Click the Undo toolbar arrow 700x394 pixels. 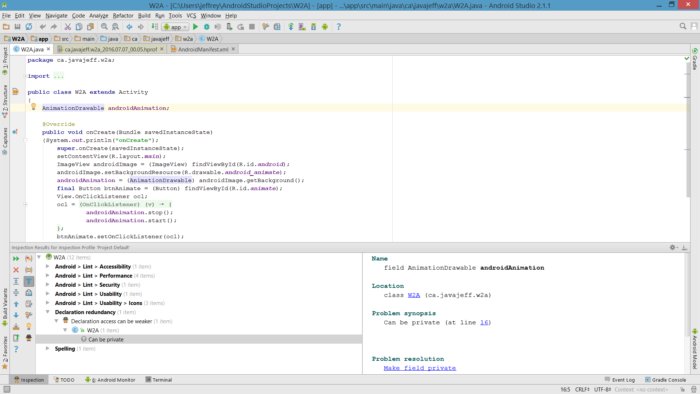pos(42,27)
